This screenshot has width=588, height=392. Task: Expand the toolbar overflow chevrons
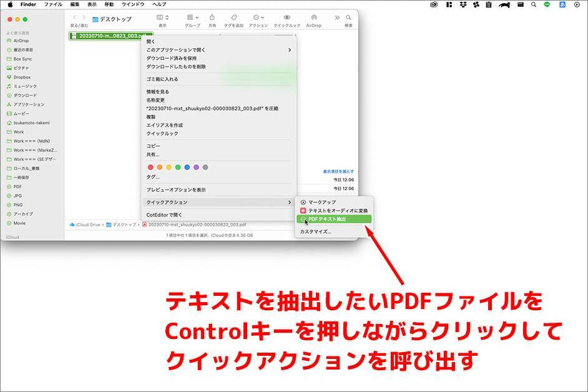click(337, 17)
